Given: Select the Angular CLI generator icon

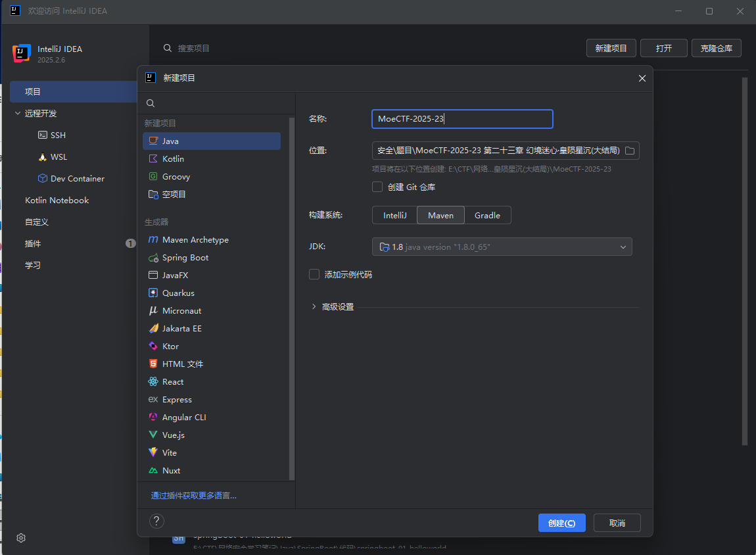Looking at the screenshot, I should click(x=153, y=418).
